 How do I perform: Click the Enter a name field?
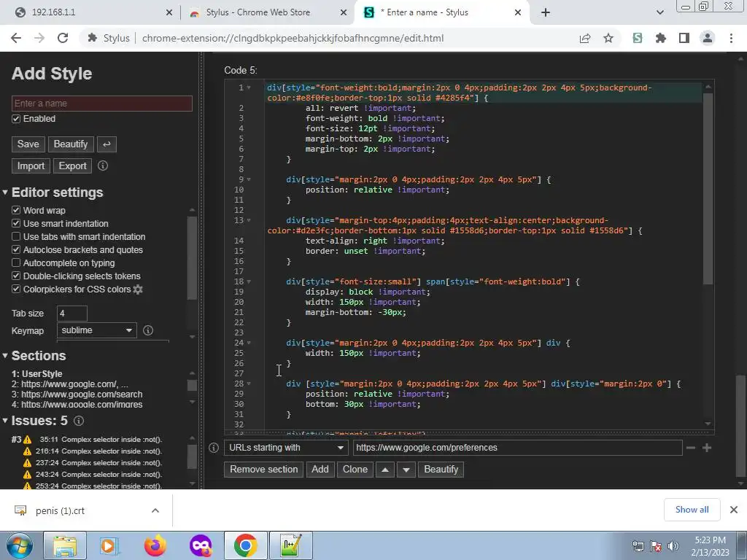click(x=102, y=104)
